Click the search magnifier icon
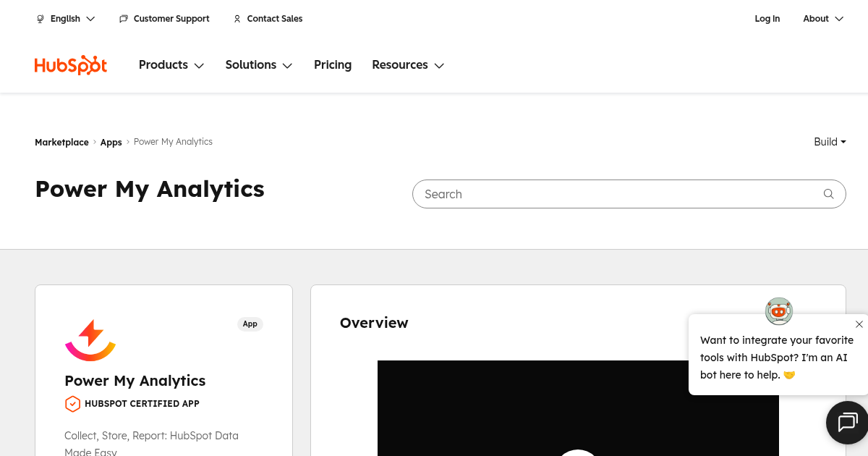The width and height of the screenshot is (868, 456). [829, 194]
